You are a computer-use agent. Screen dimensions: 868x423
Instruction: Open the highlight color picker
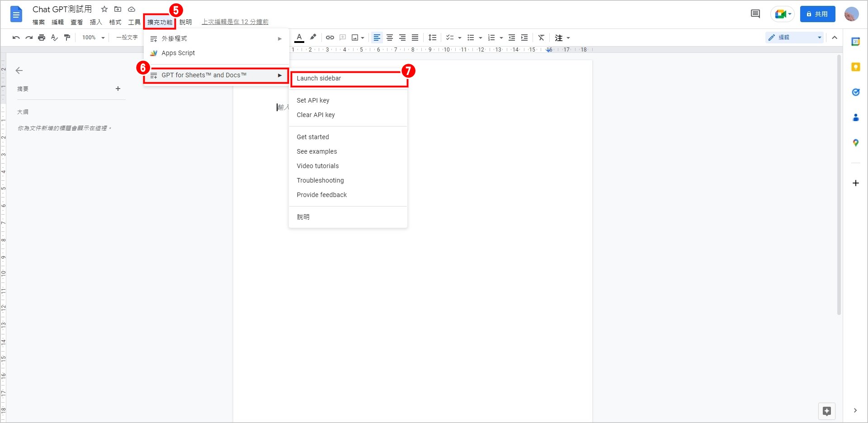pyautogui.click(x=313, y=38)
